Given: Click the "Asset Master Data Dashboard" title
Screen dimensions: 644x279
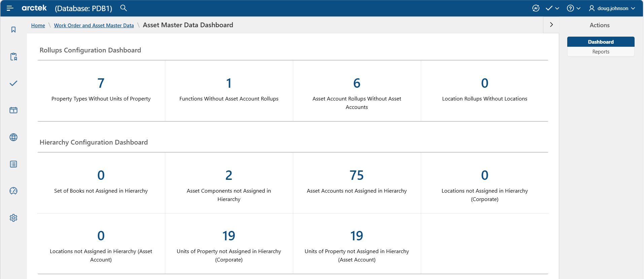Looking at the screenshot, I should 188,25.
